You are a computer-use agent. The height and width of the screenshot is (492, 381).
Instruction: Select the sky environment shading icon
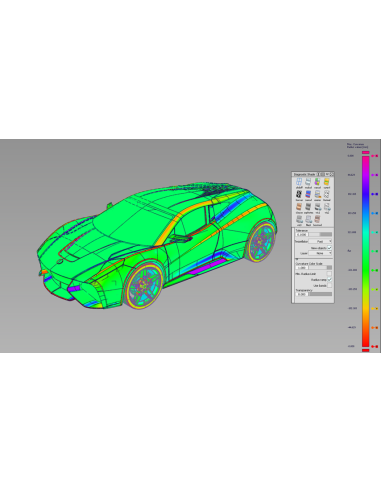317,195
